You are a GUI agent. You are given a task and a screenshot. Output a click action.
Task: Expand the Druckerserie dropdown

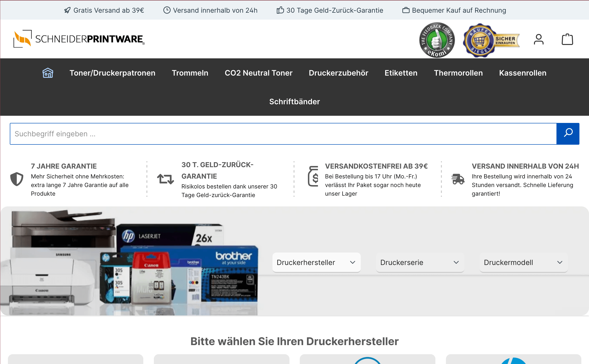pos(420,262)
